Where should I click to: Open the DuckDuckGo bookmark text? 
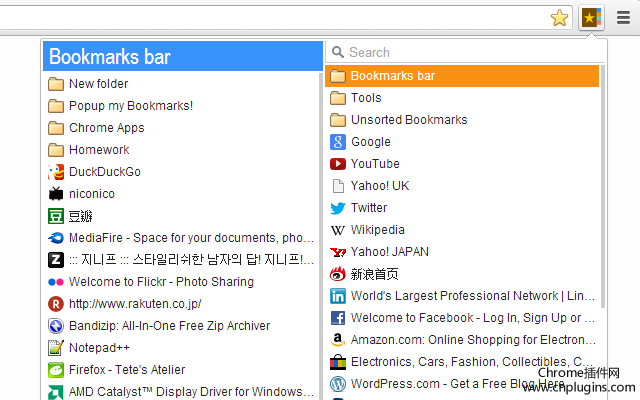[x=105, y=172]
